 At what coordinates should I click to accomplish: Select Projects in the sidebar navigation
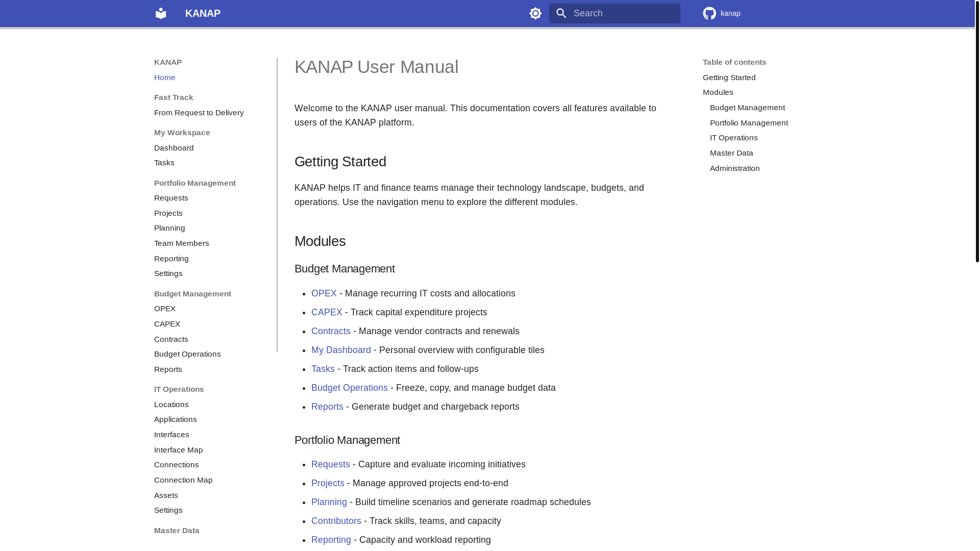tap(168, 213)
